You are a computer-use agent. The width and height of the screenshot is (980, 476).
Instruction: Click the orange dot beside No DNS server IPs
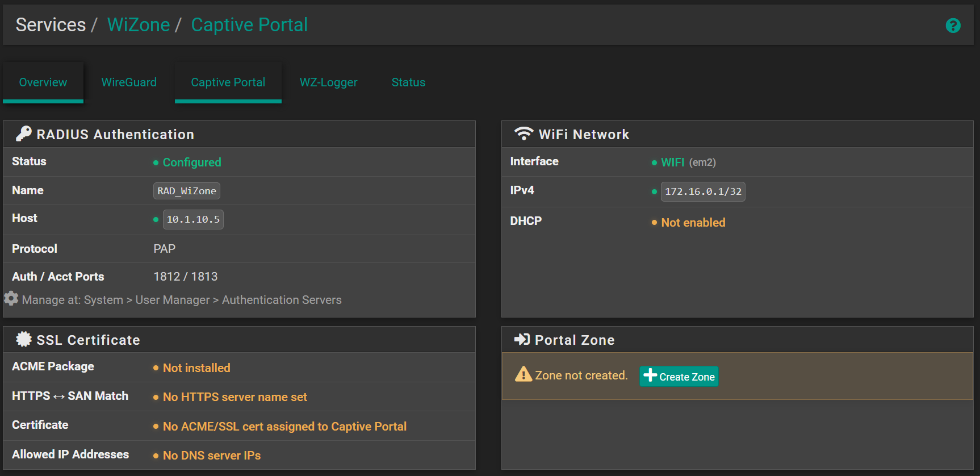coord(156,456)
